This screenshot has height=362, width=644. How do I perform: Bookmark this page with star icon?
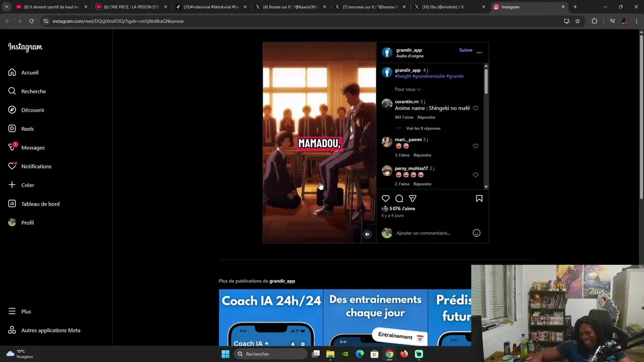tap(578, 21)
